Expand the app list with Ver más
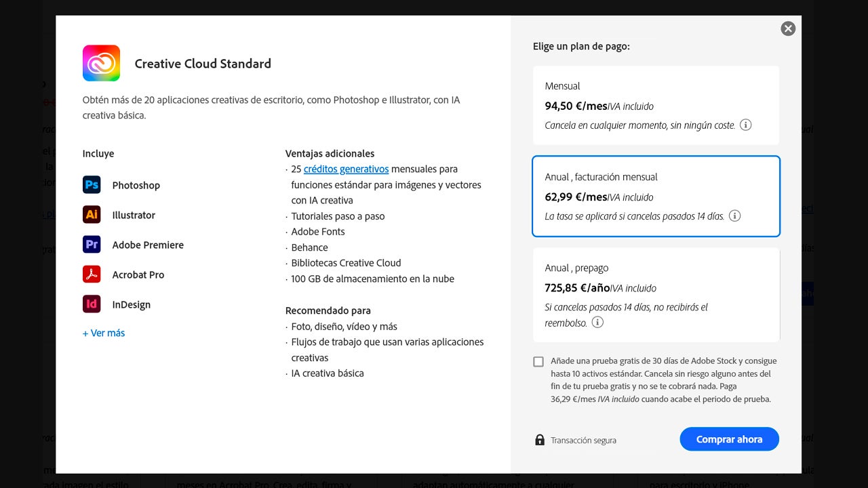Viewport: 868px width, 488px height. (104, 333)
